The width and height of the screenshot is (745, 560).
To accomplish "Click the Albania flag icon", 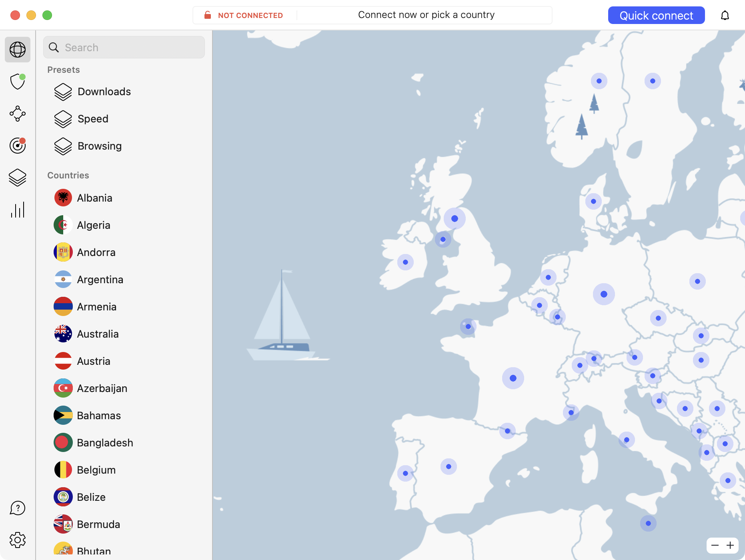I will 63,198.
